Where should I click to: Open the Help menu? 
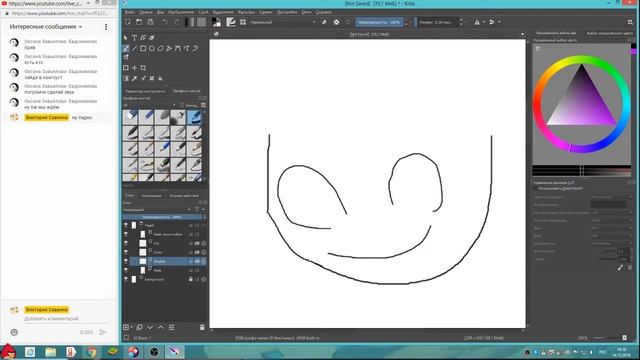click(324, 12)
